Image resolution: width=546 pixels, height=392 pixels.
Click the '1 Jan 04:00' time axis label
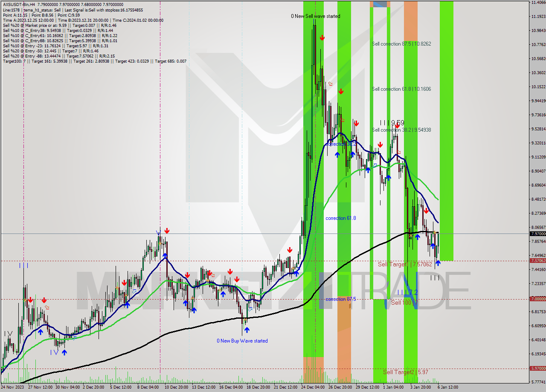(x=393, y=387)
